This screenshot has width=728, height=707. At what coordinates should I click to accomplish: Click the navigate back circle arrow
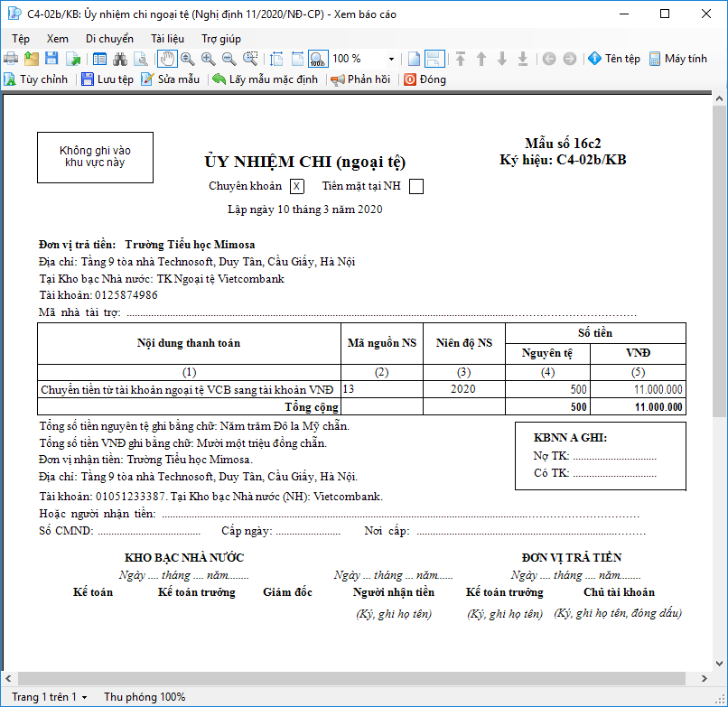point(549,59)
